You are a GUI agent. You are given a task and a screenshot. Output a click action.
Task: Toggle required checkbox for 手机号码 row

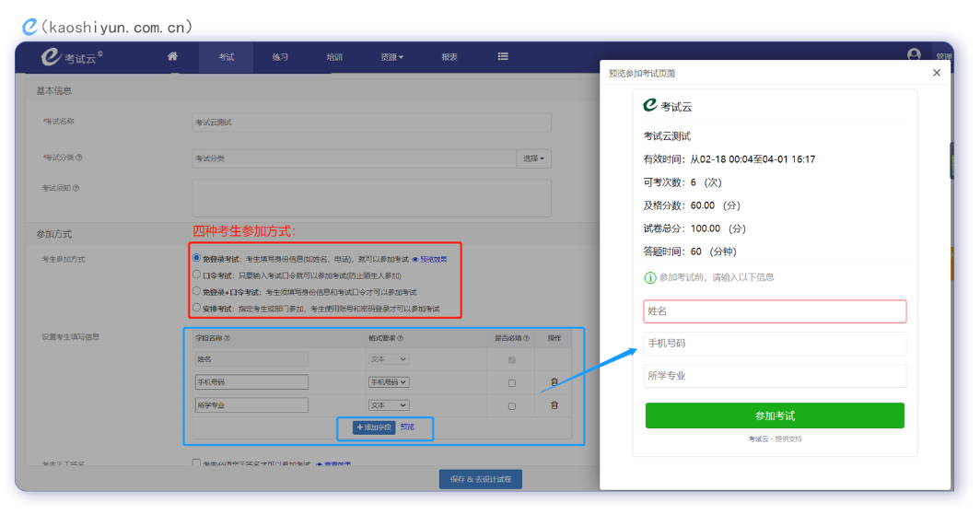512,382
